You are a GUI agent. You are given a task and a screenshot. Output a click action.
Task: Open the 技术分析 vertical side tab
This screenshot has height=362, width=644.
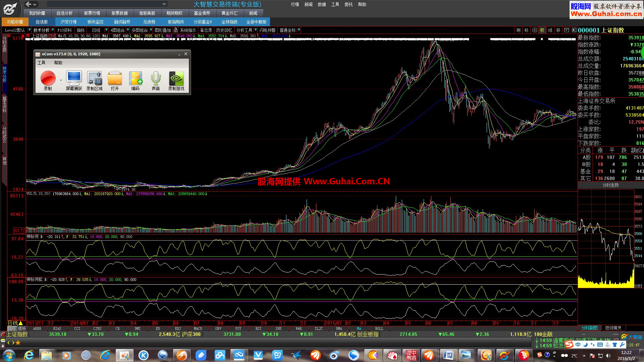point(4,74)
